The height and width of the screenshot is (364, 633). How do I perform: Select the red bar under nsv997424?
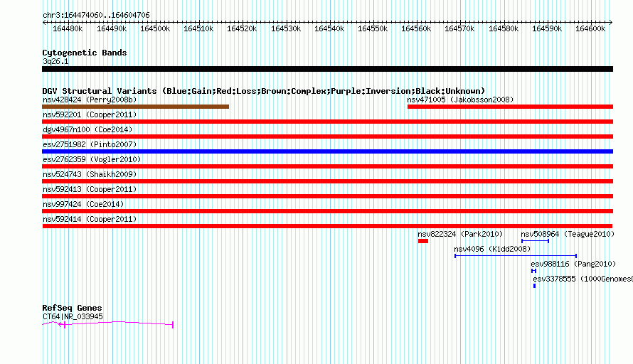click(x=327, y=211)
